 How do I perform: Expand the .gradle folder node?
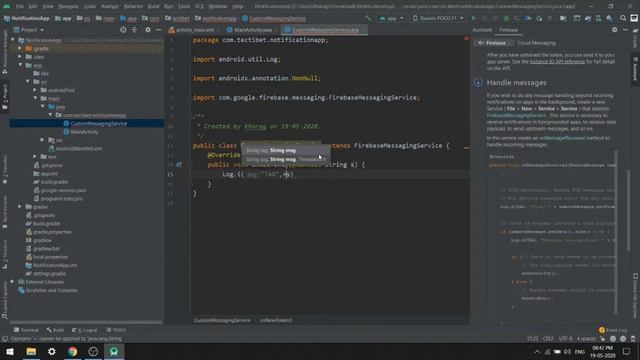(x=20, y=49)
